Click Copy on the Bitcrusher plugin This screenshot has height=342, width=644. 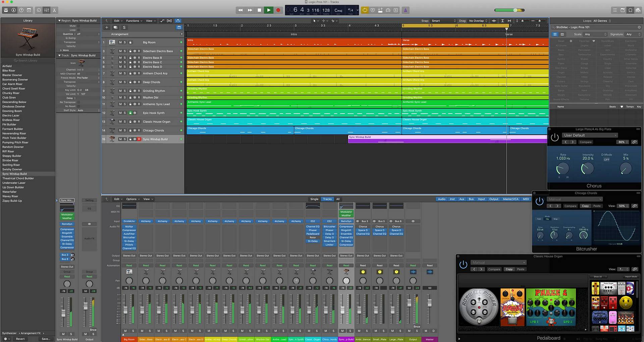tap(585, 206)
